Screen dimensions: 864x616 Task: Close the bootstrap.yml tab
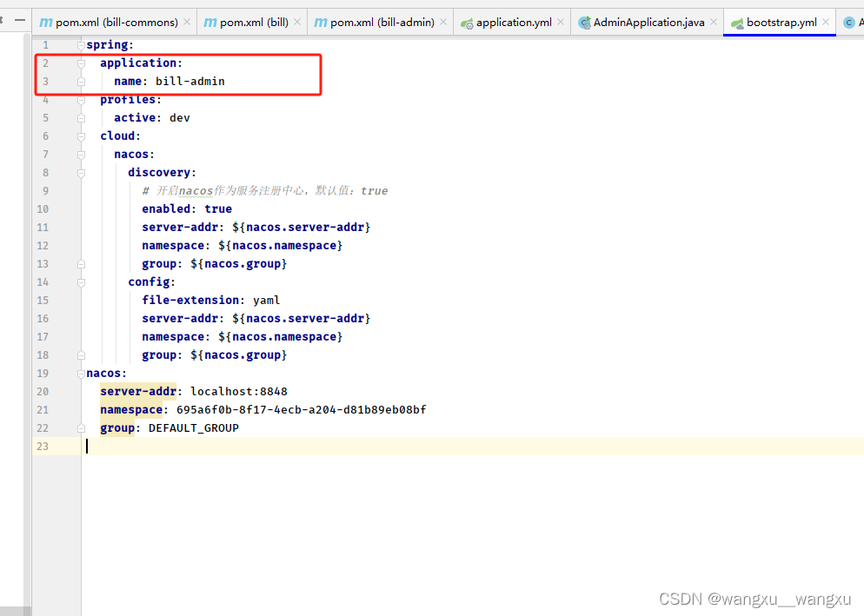[826, 22]
